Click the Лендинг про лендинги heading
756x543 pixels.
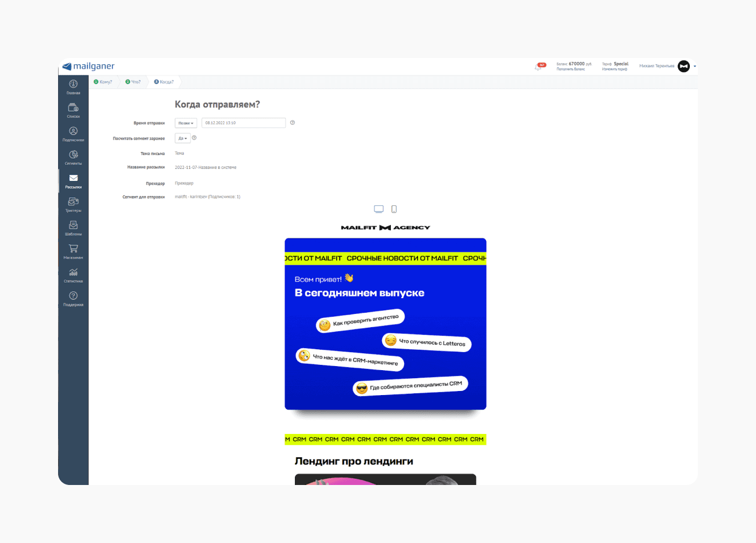coord(354,461)
